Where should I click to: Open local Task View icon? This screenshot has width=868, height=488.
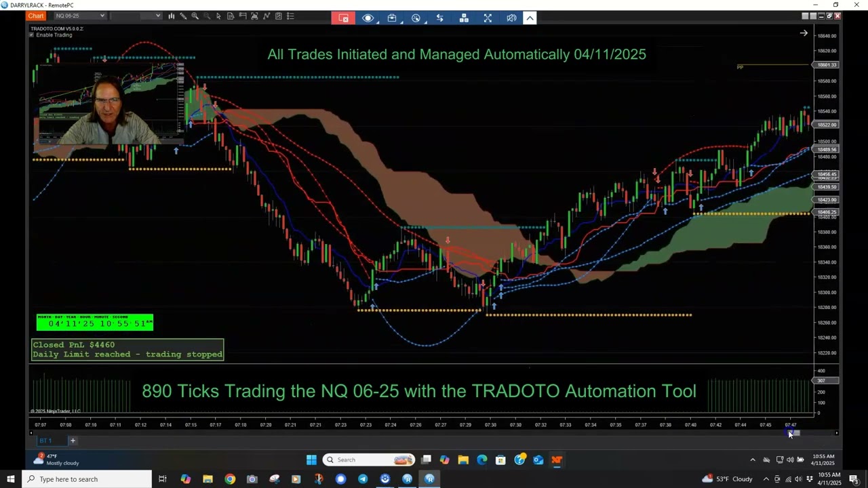click(163, 479)
